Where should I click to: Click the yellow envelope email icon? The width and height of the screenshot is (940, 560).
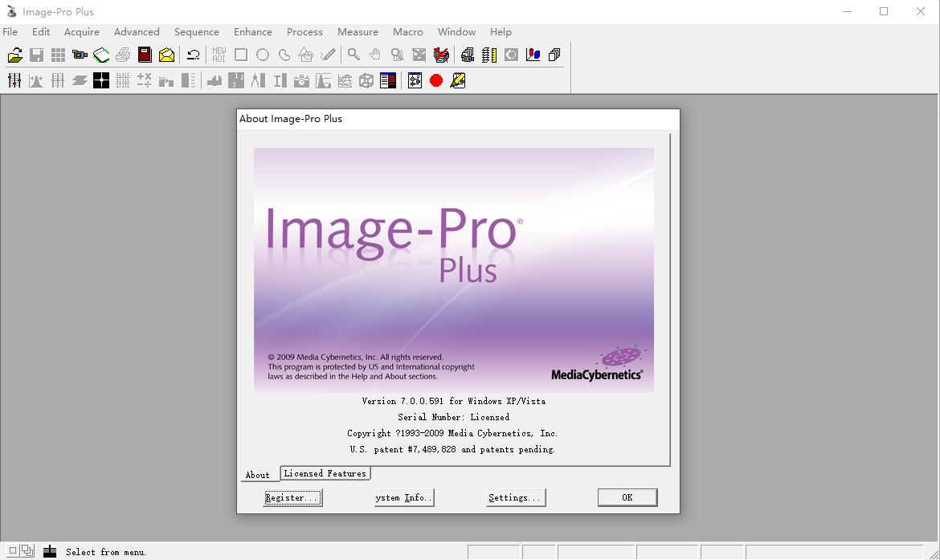pos(166,55)
